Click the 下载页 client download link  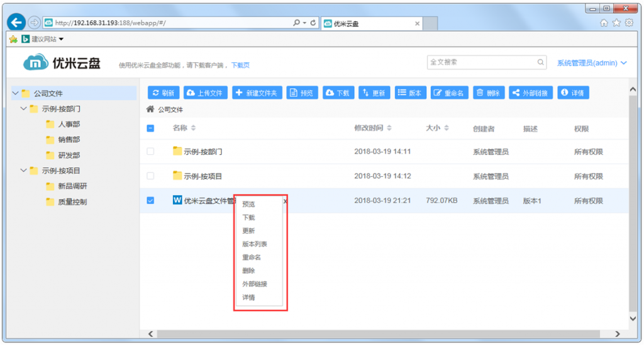point(240,65)
